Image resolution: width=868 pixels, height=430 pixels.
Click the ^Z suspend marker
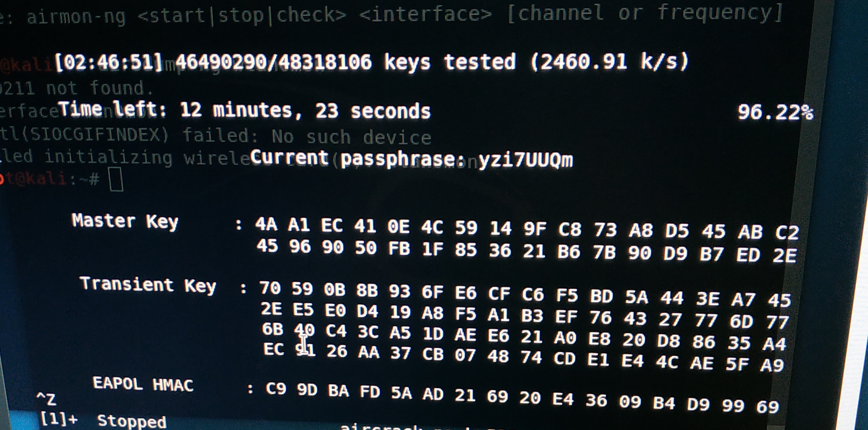(x=46, y=399)
